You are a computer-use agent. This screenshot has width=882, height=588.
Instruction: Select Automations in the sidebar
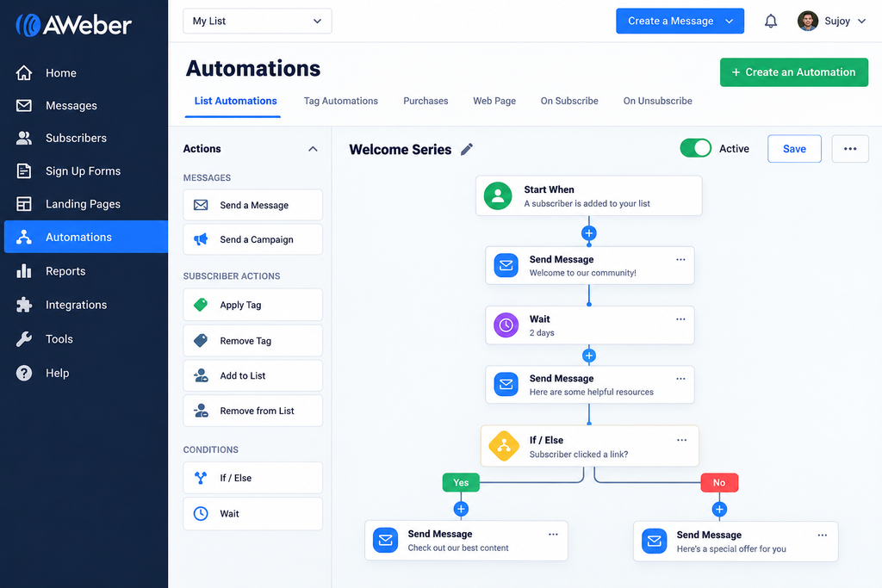click(86, 237)
